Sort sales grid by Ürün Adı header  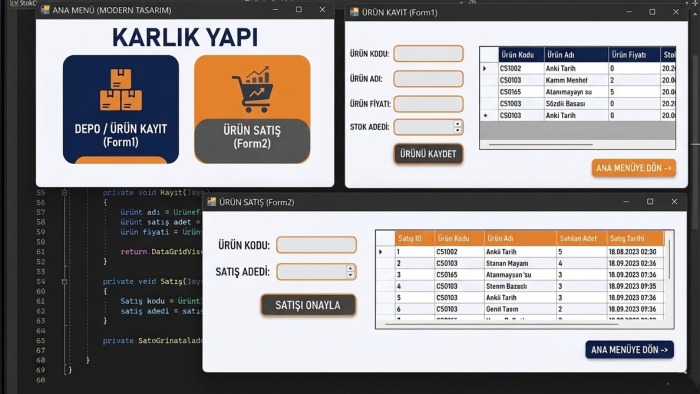tap(521, 238)
